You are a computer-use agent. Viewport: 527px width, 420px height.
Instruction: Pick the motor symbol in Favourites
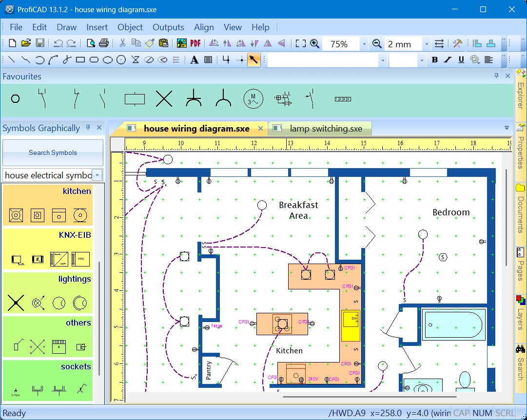point(253,99)
